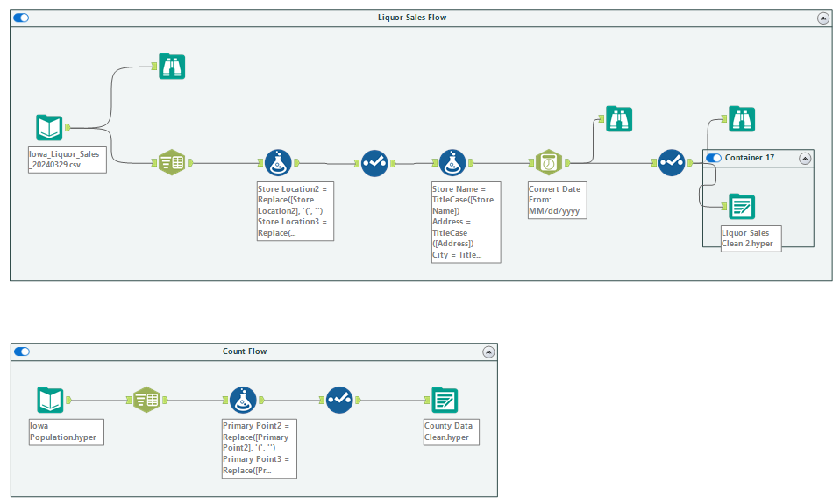
Task: Click output anchor of the CSV Input Data tool
Action: 68,127
